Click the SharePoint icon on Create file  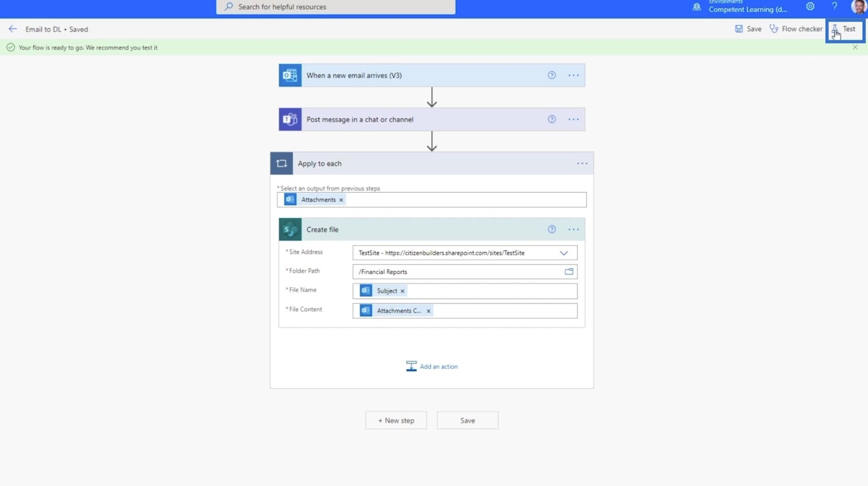point(290,230)
